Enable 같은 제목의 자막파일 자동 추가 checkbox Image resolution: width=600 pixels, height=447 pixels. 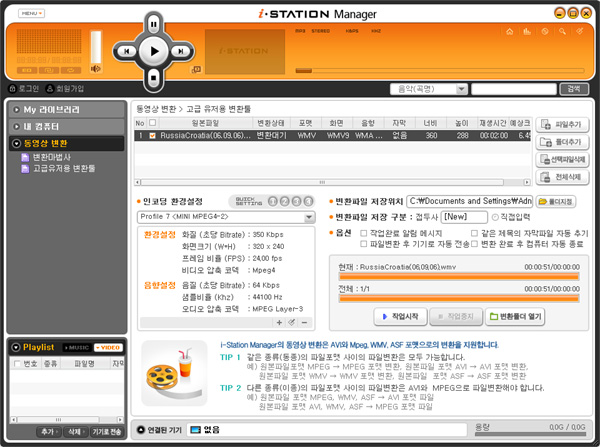coord(474,233)
